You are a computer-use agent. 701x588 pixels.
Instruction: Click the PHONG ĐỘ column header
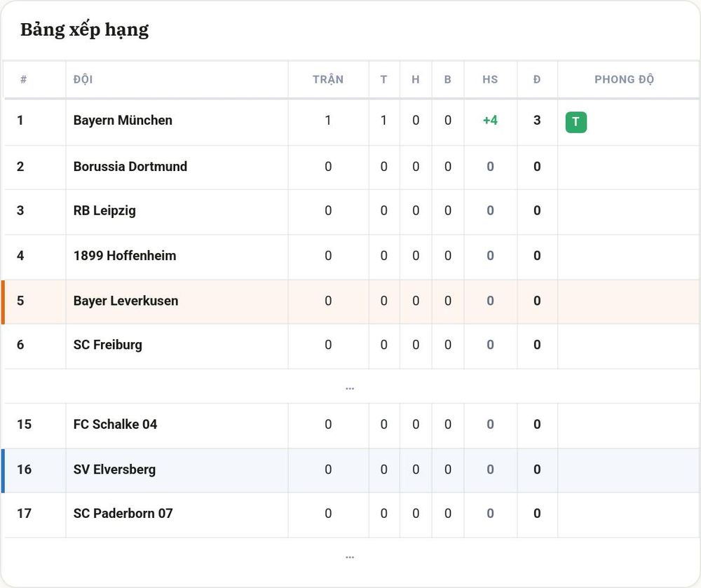click(x=624, y=79)
